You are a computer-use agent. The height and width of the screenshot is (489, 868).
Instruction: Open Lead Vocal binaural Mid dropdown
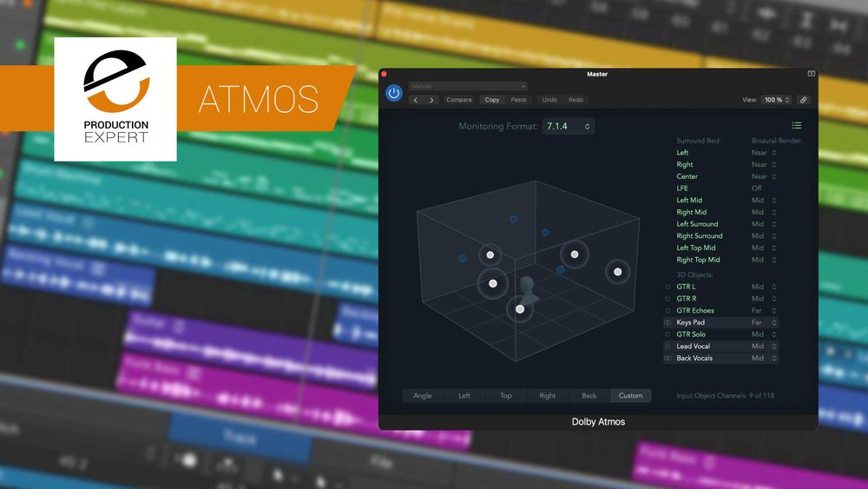click(764, 346)
